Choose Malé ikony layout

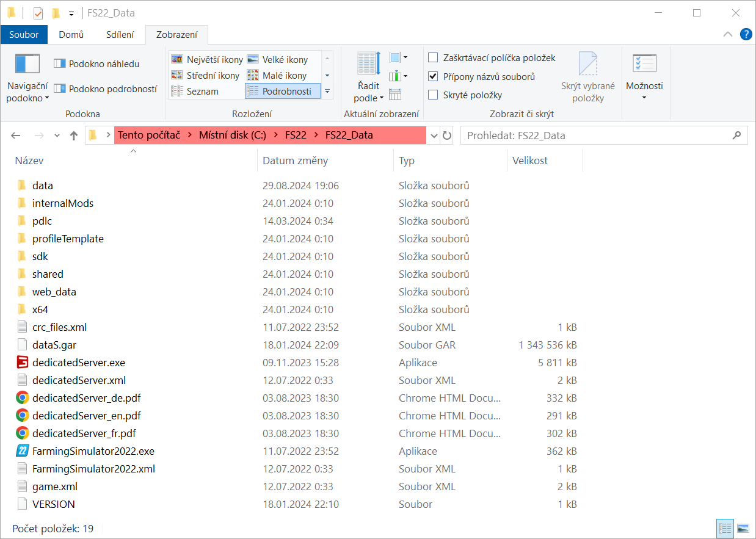click(x=283, y=75)
